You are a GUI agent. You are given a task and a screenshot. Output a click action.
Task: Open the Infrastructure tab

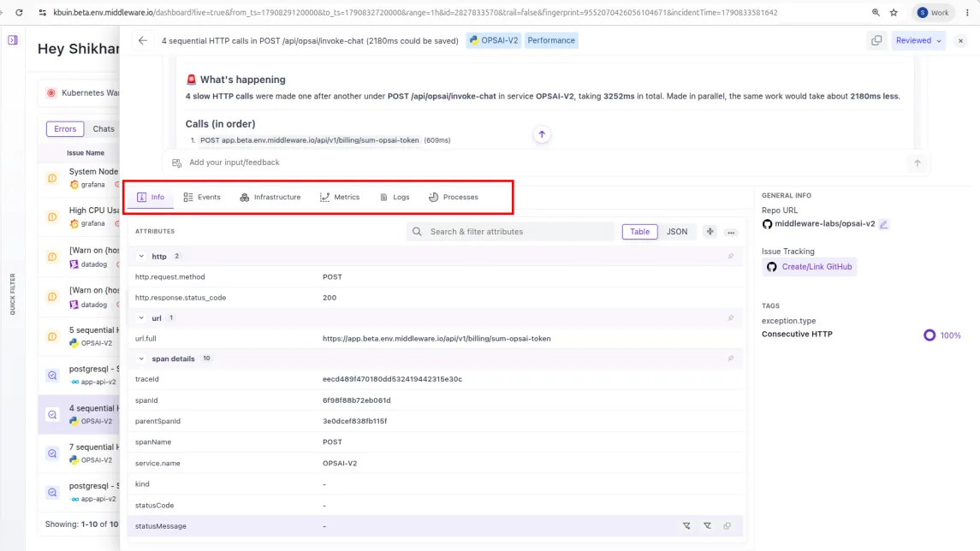(270, 197)
